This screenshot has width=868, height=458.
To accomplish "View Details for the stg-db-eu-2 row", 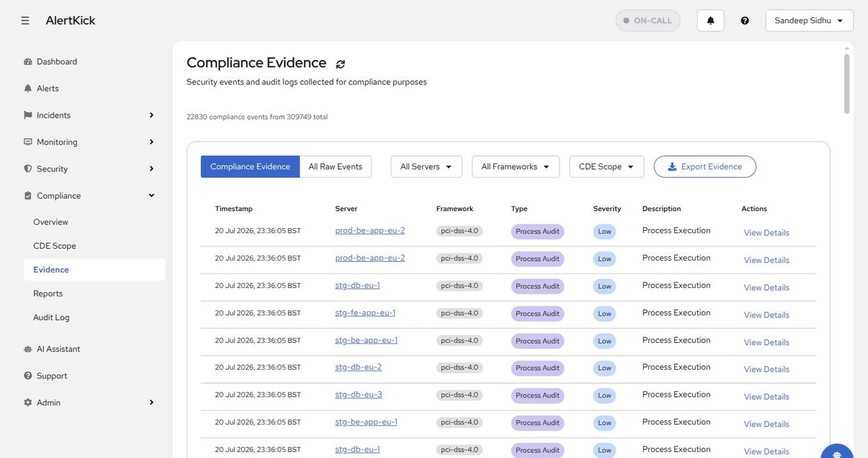I will [766, 369].
